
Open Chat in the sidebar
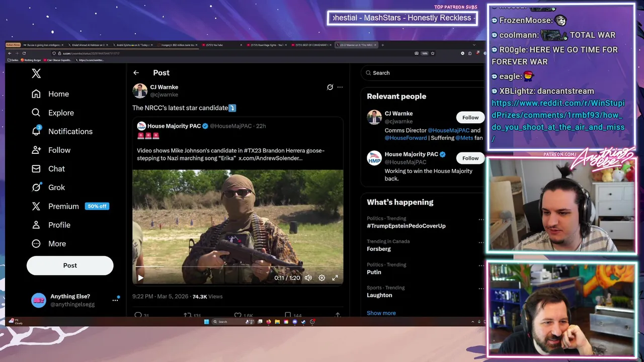(48, 168)
